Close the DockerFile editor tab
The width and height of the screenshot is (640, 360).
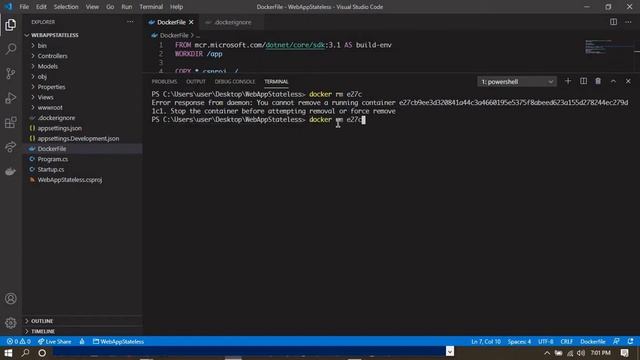[191, 22]
